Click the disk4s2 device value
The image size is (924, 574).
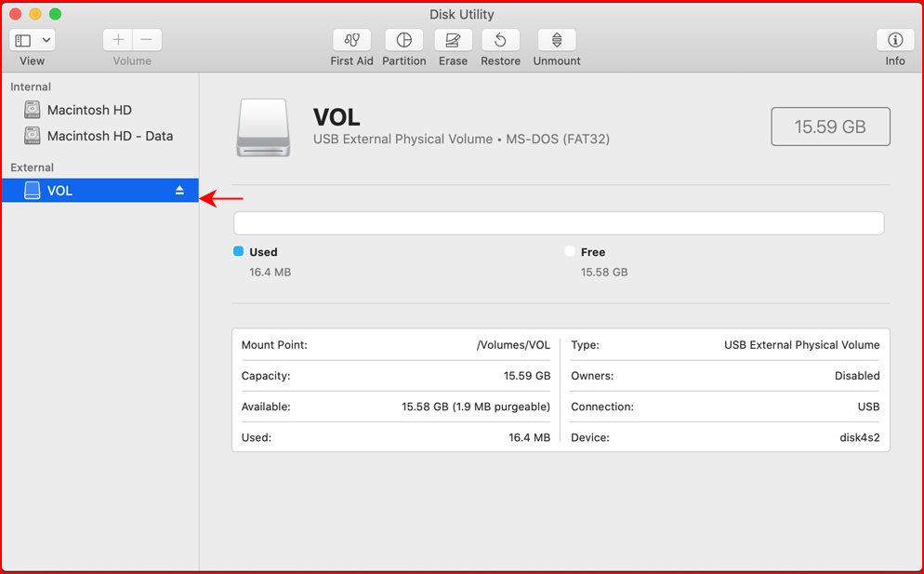860,438
